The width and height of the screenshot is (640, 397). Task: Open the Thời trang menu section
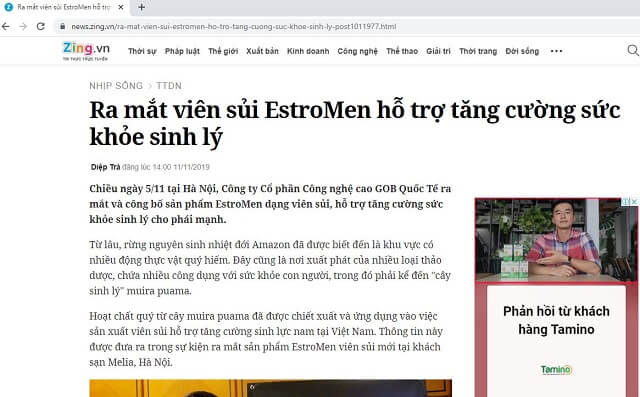coord(478,51)
